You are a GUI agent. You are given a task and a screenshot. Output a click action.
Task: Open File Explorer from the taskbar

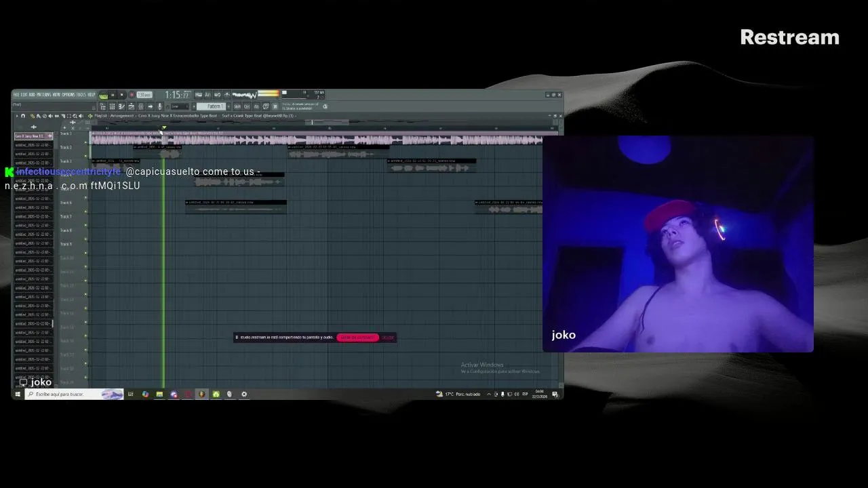pos(159,394)
